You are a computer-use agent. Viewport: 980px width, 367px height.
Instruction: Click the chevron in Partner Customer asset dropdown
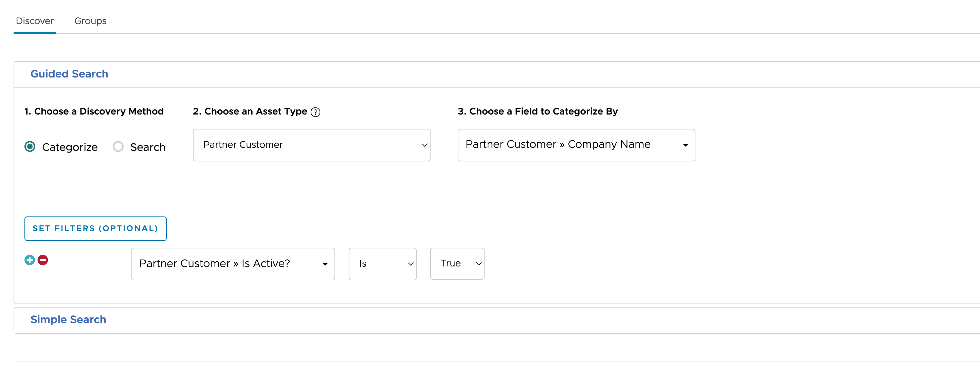pyautogui.click(x=424, y=145)
